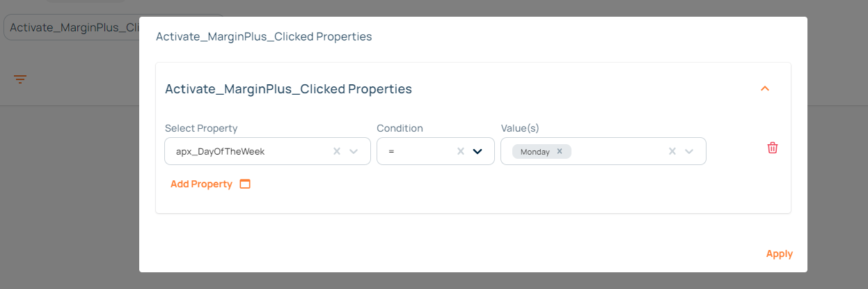Viewport: 868px width, 289px height.
Task: Delete the property row with trash icon
Action: (x=772, y=148)
